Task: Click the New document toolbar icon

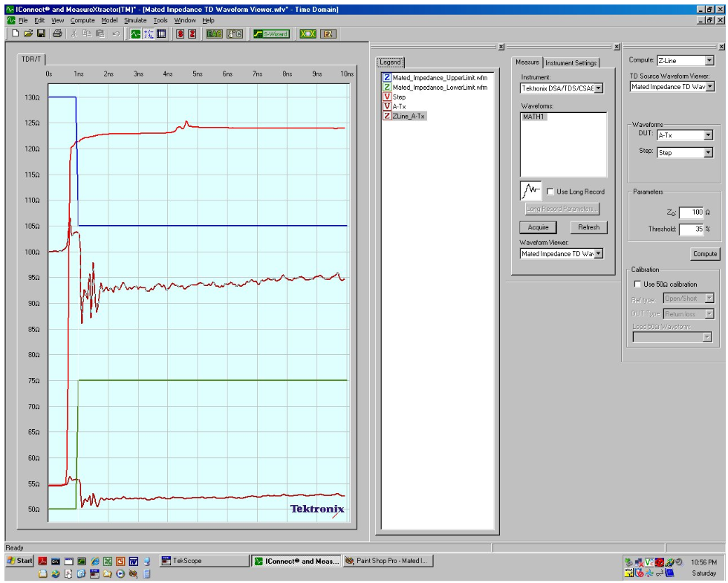Action: coord(16,33)
